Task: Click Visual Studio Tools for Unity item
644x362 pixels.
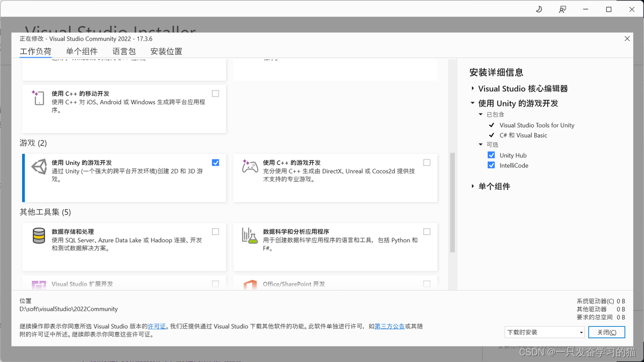Action: point(537,125)
